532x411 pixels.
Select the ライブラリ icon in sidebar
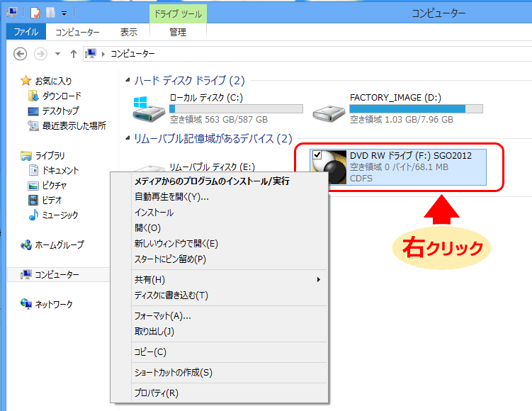click(26, 156)
